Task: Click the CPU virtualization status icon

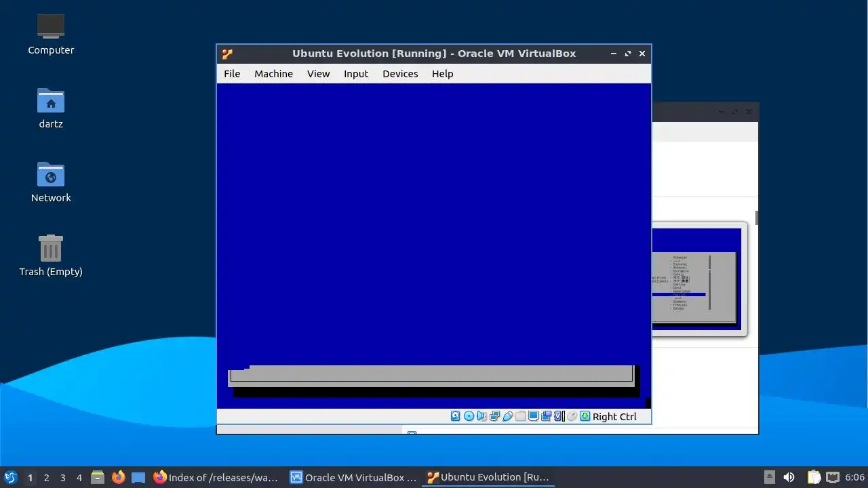Action: coord(559,416)
